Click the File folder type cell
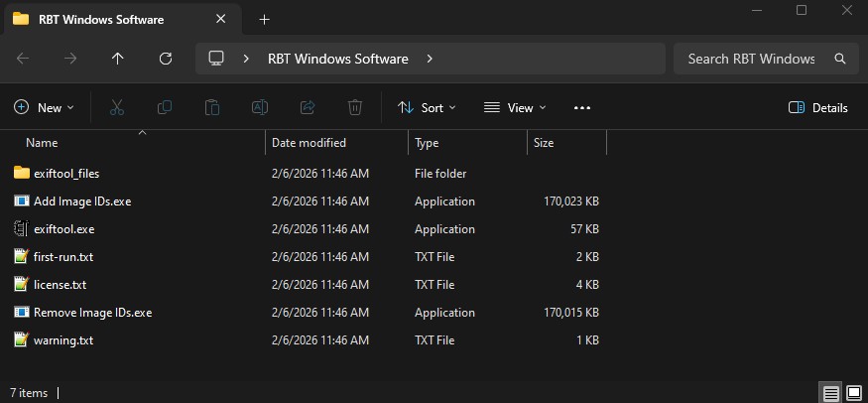868x403 pixels. point(440,174)
